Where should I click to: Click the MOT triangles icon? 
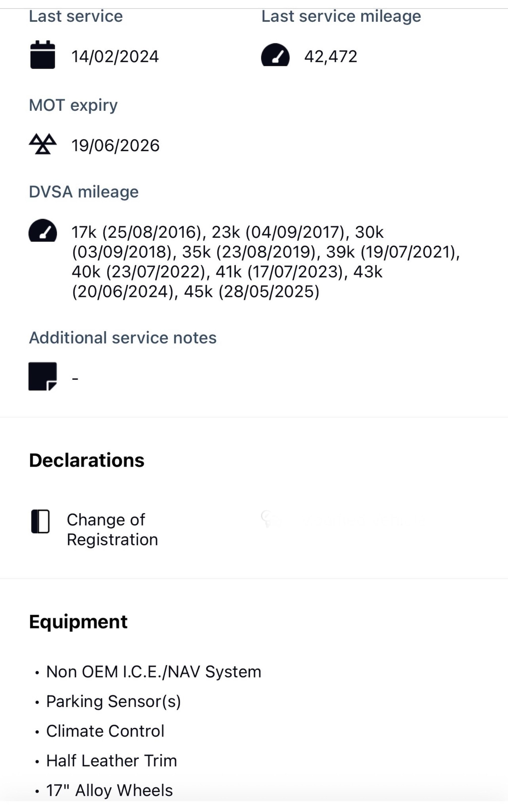pos(43,144)
